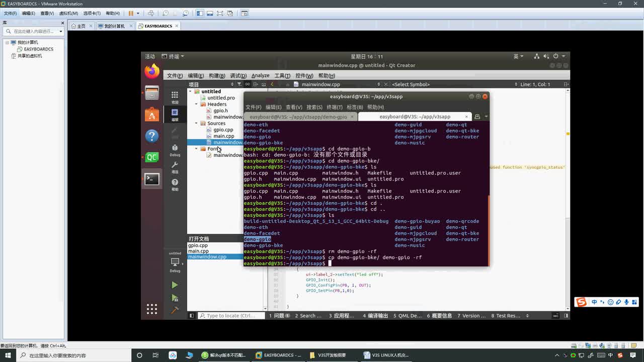The image size is (644, 362).
Task: Start debugging with the Run-Debug button
Action: click(175, 298)
